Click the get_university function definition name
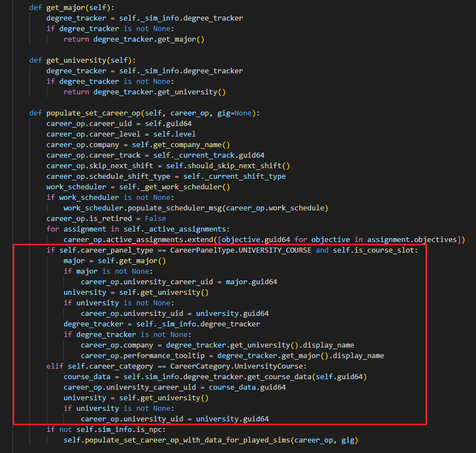Image resolution: width=476 pixels, height=453 pixels. (77, 61)
